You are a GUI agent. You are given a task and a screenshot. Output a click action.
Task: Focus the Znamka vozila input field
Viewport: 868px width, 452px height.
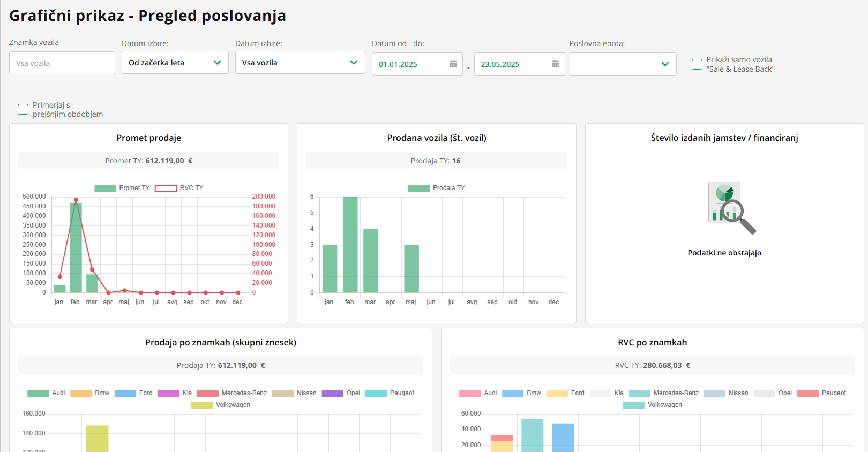62,63
